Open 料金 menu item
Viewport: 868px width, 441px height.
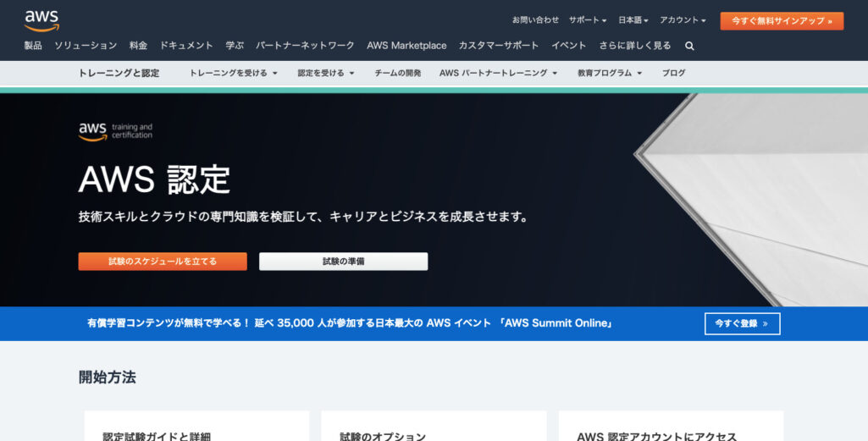pos(138,46)
